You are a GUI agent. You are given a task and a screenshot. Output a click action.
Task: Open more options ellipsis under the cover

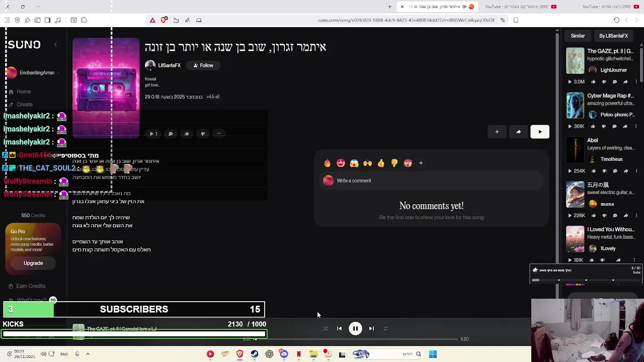point(219,134)
